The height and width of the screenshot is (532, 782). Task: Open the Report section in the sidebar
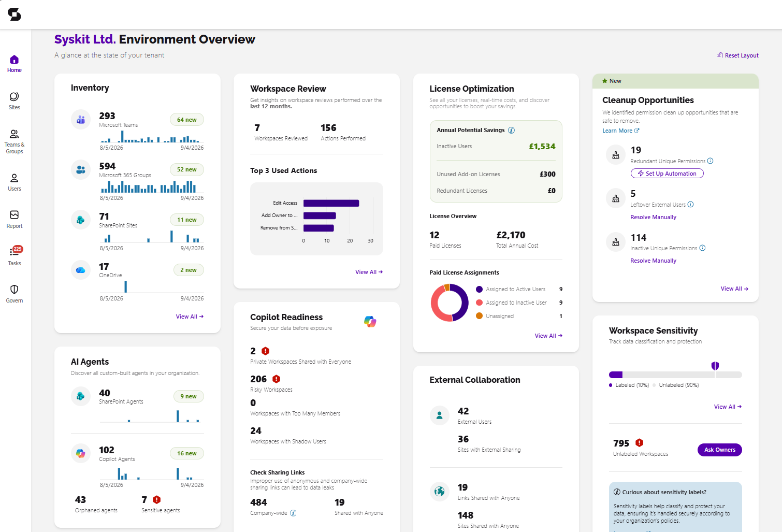point(15,220)
